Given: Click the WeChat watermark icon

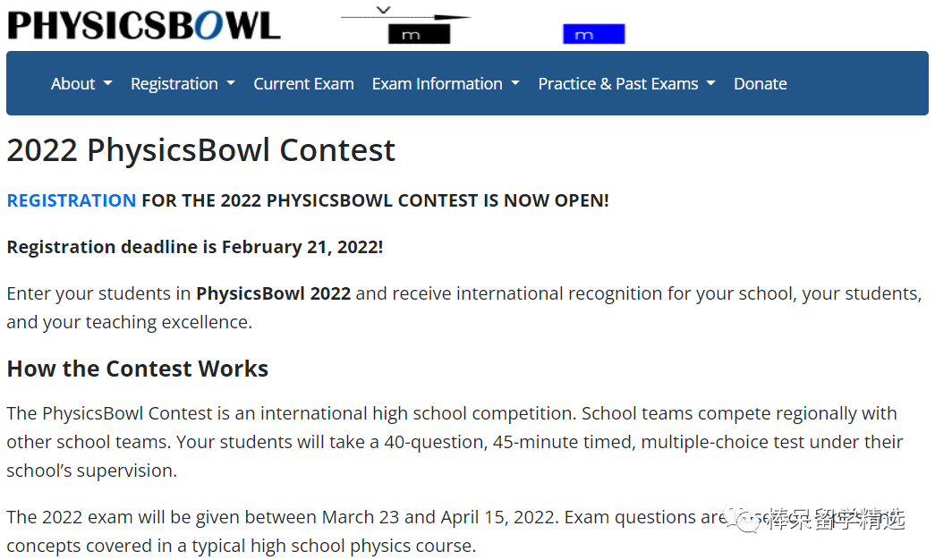Looking at the screenshot, I should click(x=741, y=518).
